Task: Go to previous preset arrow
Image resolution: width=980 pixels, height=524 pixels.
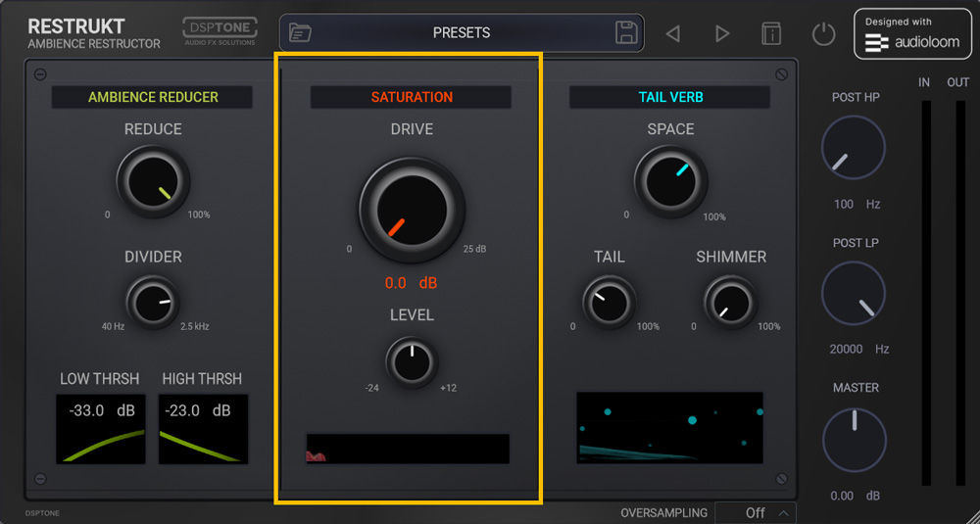Action: click(672, 33)
